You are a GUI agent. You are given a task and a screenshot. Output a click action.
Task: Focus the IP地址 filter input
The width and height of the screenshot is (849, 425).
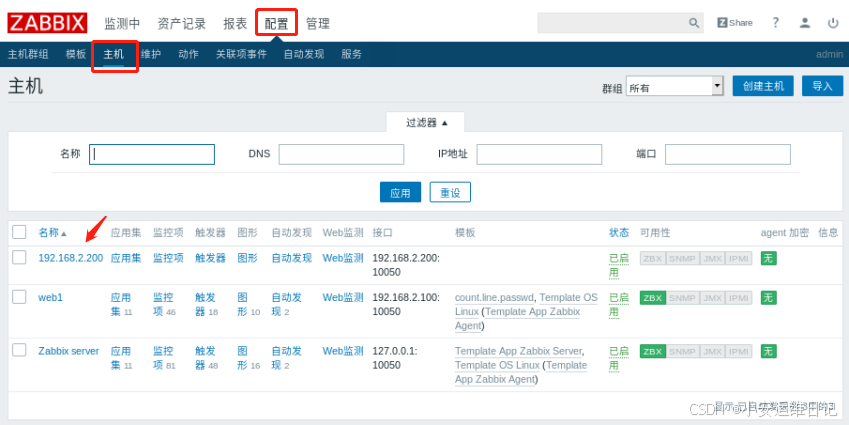pos(539,154)
